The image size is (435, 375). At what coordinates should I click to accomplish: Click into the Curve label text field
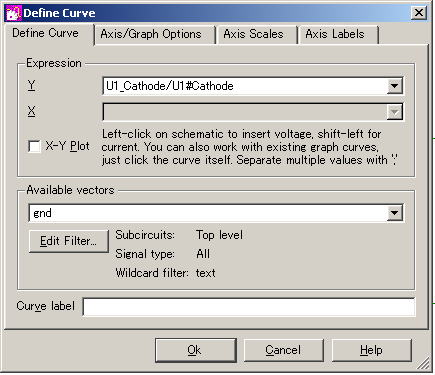click(249, 307)
